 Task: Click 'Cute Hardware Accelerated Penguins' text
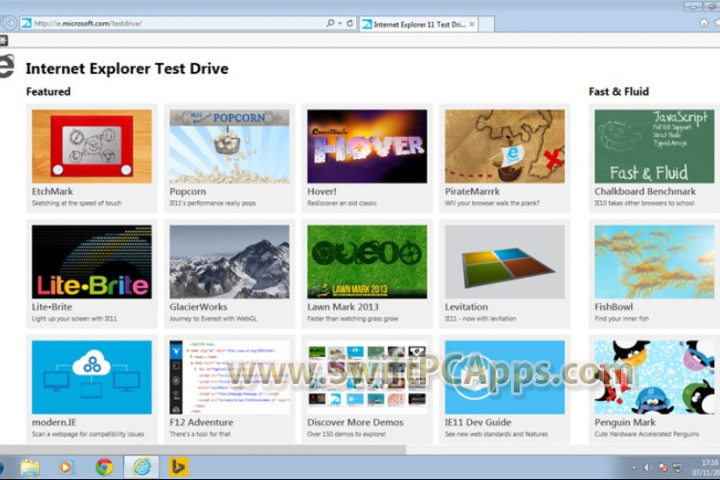click(x=647, y=434)
